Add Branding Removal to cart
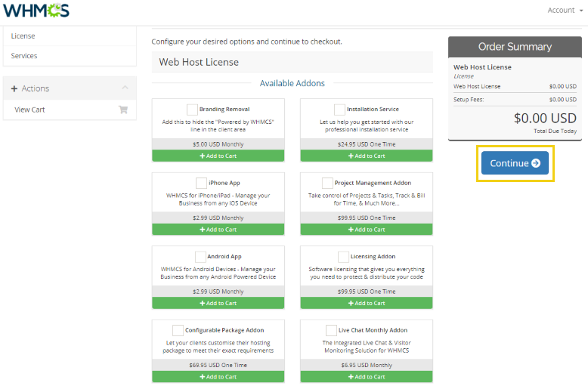This screenshot has height=386, width=588. [218, 156]
